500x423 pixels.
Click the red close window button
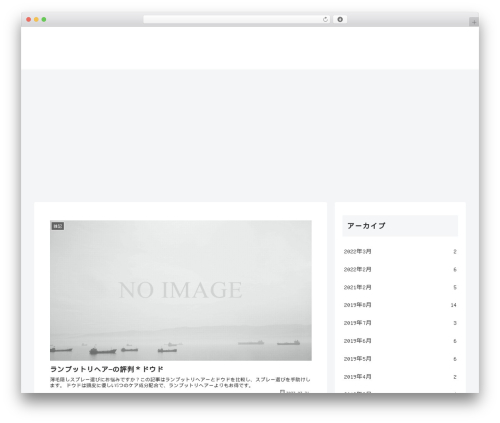point(29,20)
